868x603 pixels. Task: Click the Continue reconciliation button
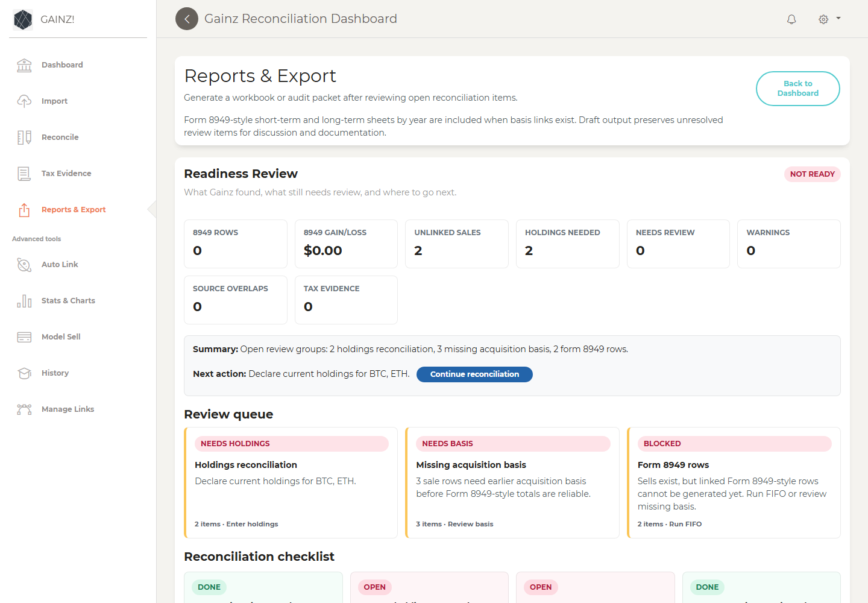pyautogui.click(x=474, y=374)
